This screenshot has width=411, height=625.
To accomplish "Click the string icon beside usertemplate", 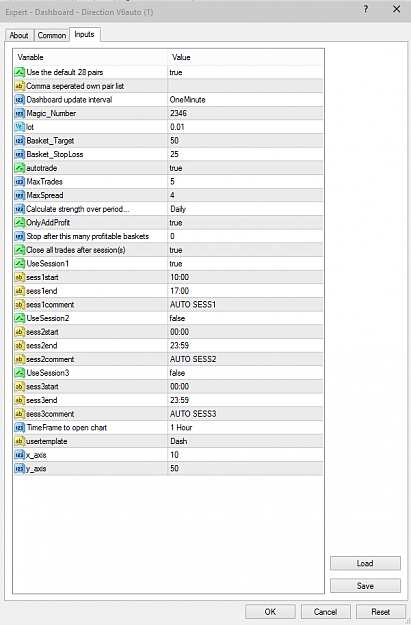I will [x=20, y=441].
